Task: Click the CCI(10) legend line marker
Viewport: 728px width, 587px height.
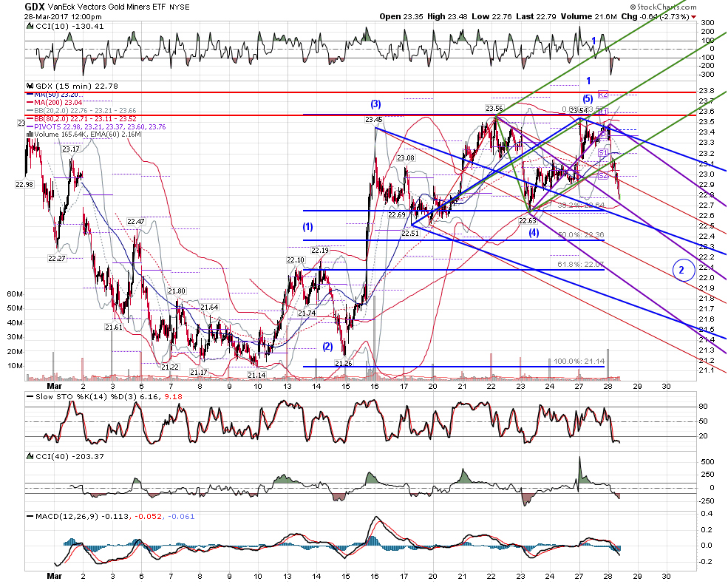Action: (x=30, y=27)
